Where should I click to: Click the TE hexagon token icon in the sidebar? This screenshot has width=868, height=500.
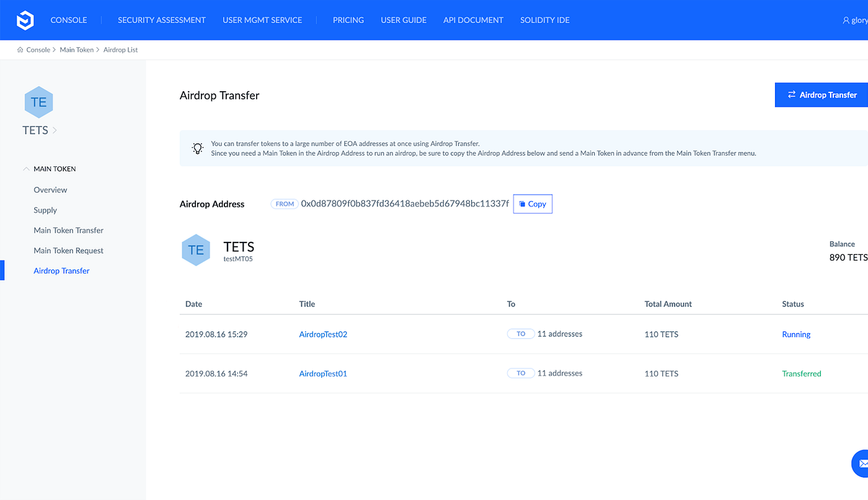[x=38, y=102]
